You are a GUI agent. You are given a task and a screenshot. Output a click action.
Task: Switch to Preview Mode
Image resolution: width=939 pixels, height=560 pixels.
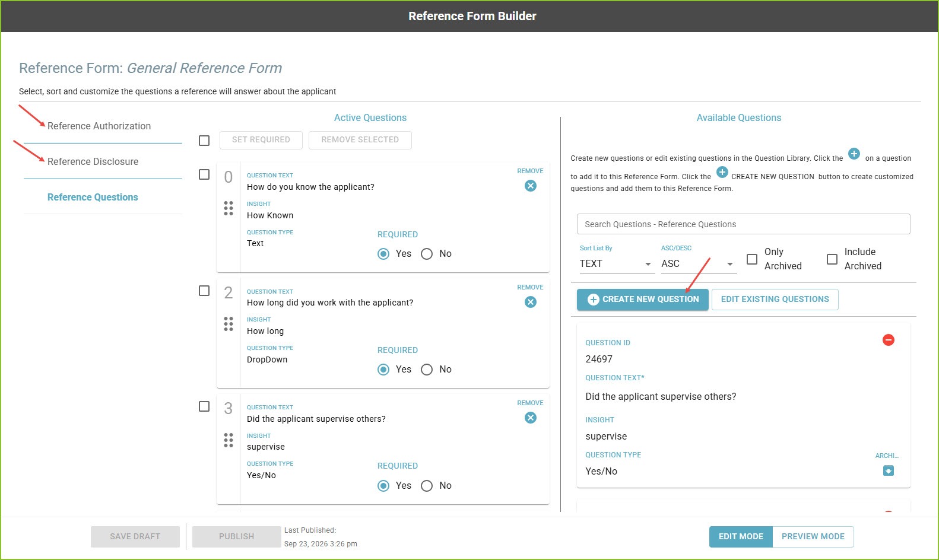[x=813, y=537]
